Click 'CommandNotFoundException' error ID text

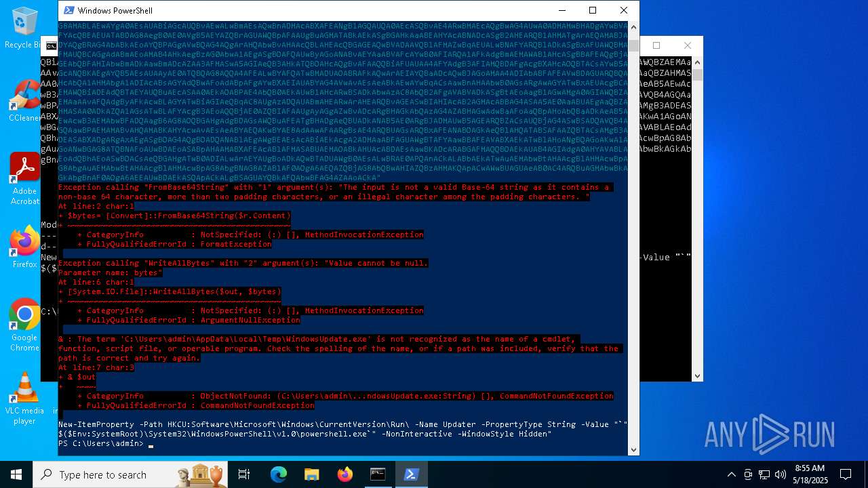257,405
